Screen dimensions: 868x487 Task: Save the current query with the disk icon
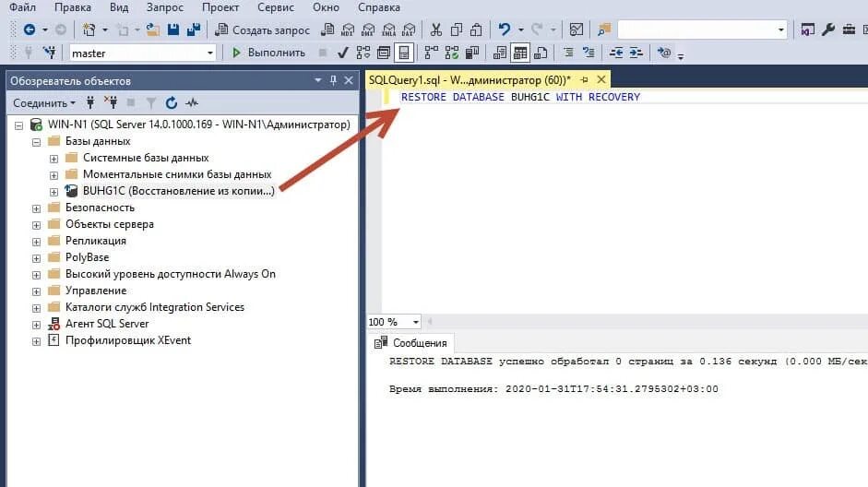[x=173, y=30]
